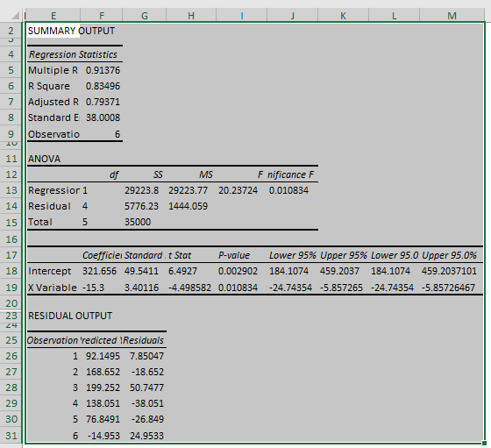Select column K header
491x448 pixels.
click(343, 15)
